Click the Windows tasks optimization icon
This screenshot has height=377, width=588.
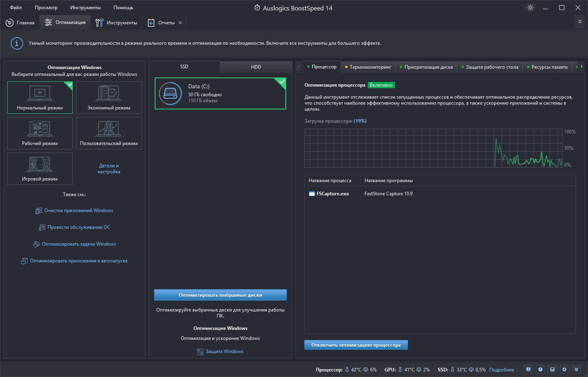(x=36, y=244)
